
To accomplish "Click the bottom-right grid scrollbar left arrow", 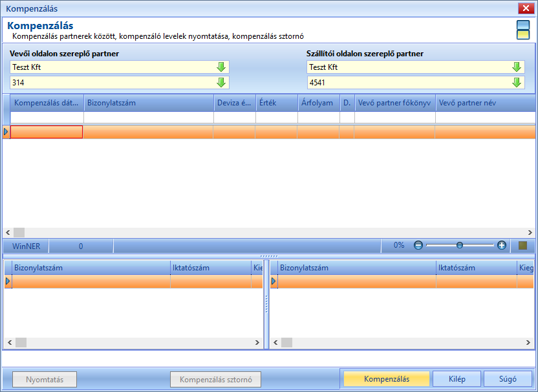I will click(x=275, y=342).
